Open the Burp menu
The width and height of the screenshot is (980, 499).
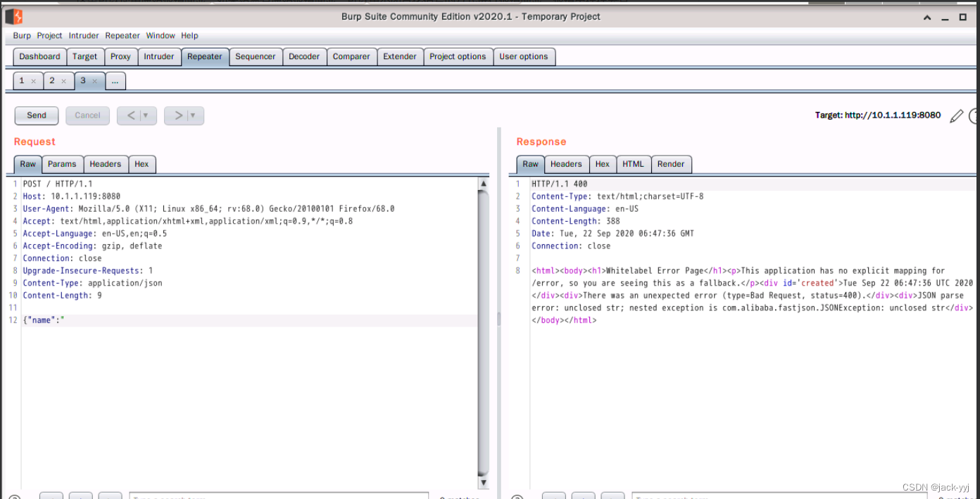[x=22, y=36]
